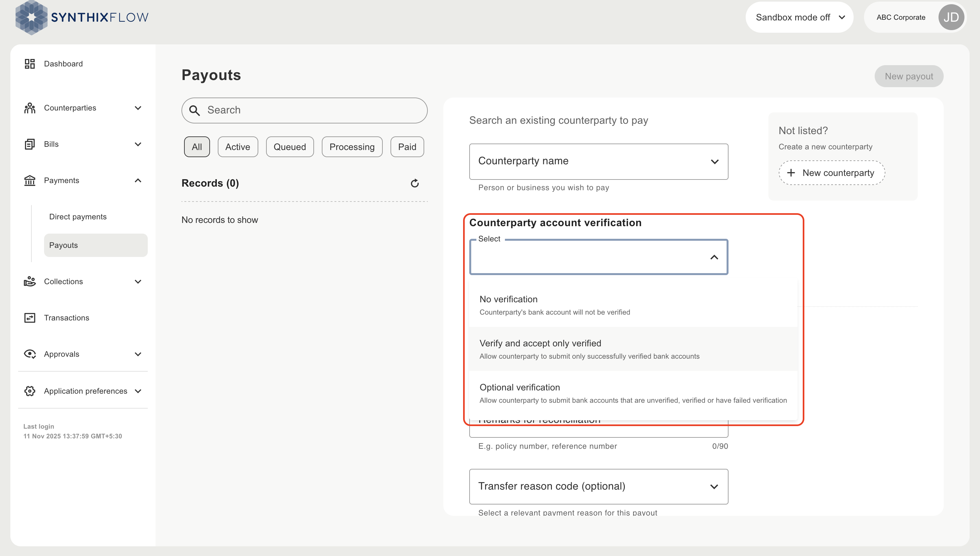Filter payouts by Queued
This screenshot has width=980, height=556.
coord(289,147)
